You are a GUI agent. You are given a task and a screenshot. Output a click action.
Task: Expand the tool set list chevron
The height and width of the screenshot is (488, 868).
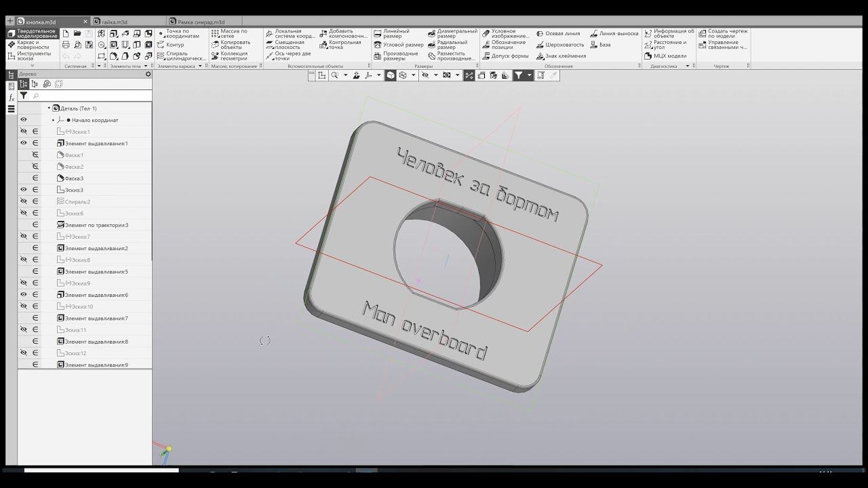[33, 65]
